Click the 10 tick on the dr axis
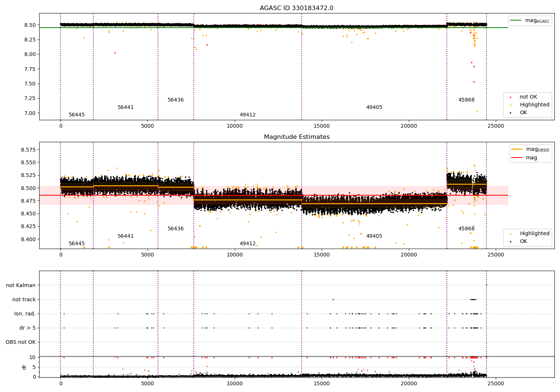The width and height of the screenshot is (560, 392). point(32,358)
